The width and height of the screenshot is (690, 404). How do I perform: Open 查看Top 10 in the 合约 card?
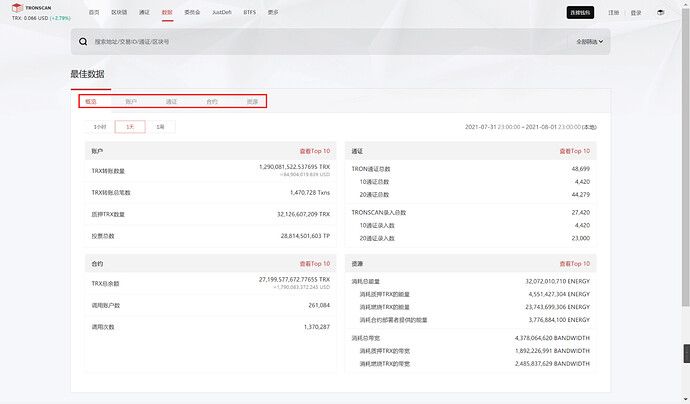(x=315, y=264)
